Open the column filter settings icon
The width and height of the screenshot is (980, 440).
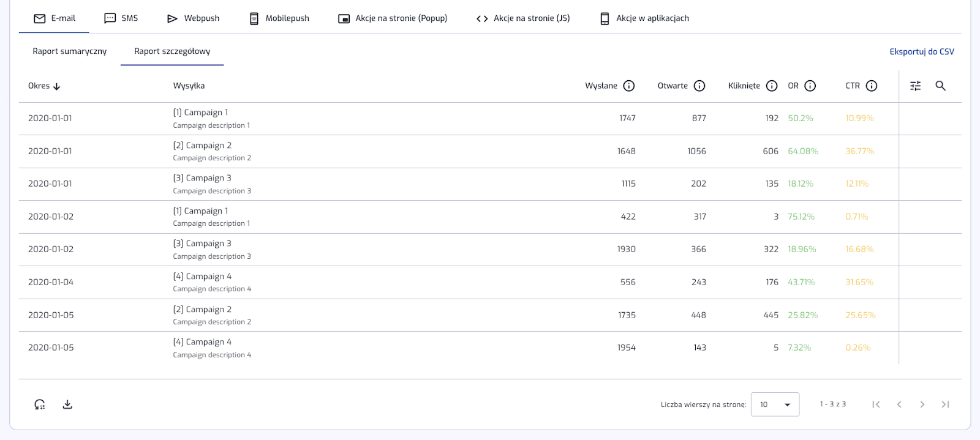point(915,86)
